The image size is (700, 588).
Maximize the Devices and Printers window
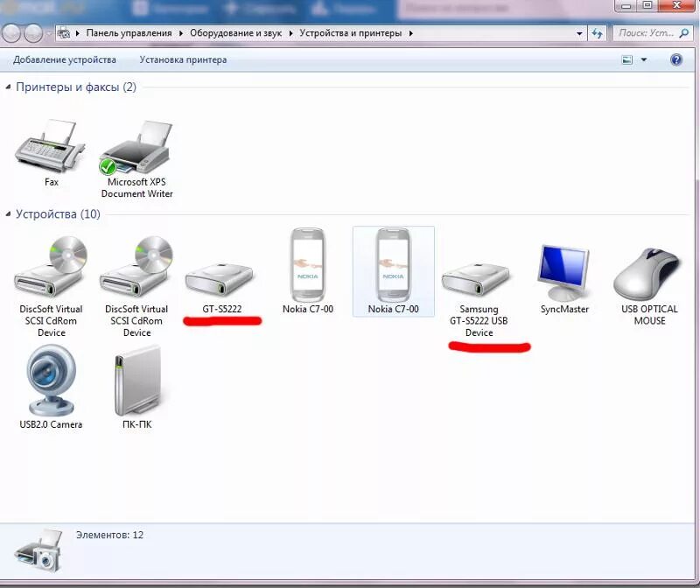click(647, 5)
